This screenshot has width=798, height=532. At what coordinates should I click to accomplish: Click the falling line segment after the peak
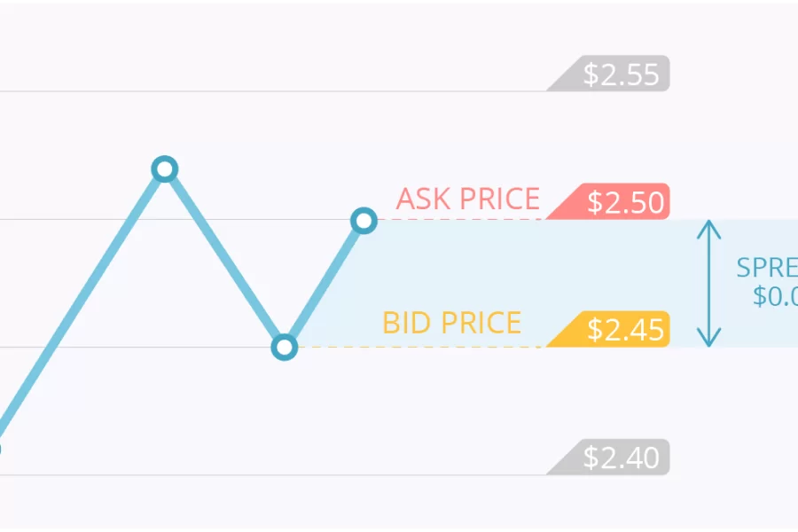224,258
